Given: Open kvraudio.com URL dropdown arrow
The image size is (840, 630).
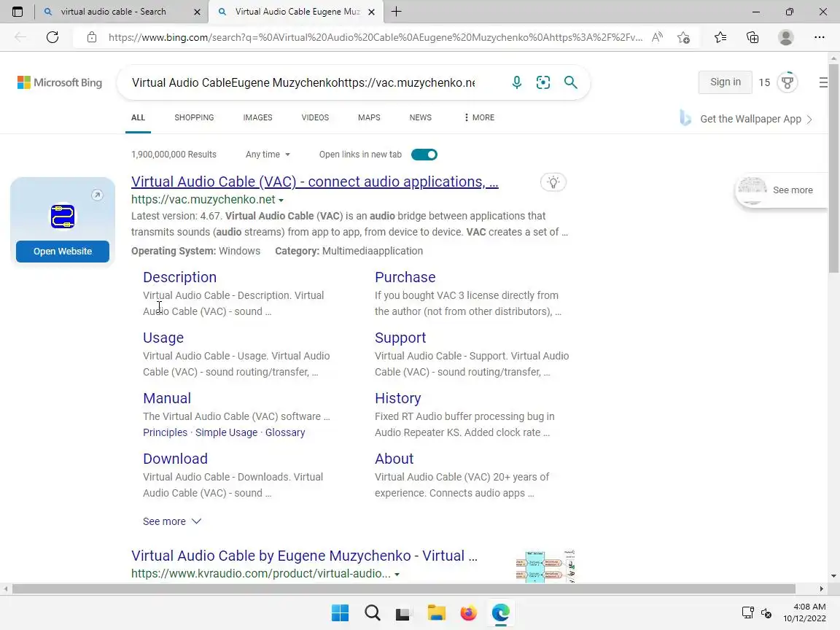Looking at the screenshot, I should [x=397, y=575].
